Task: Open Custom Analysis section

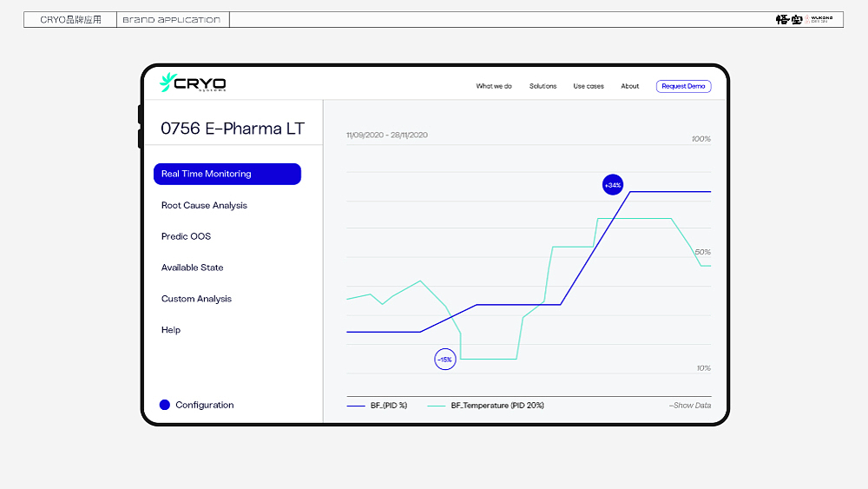Action: click(x=196, y=299)
